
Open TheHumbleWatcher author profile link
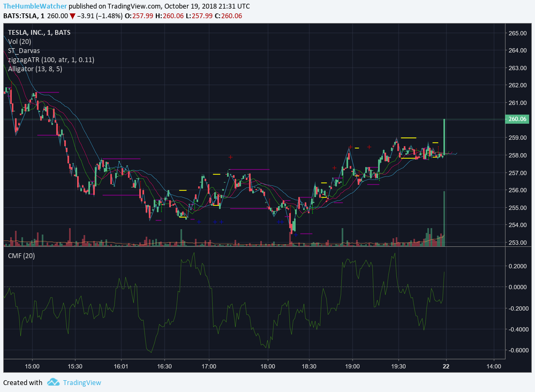coord(35,6)
